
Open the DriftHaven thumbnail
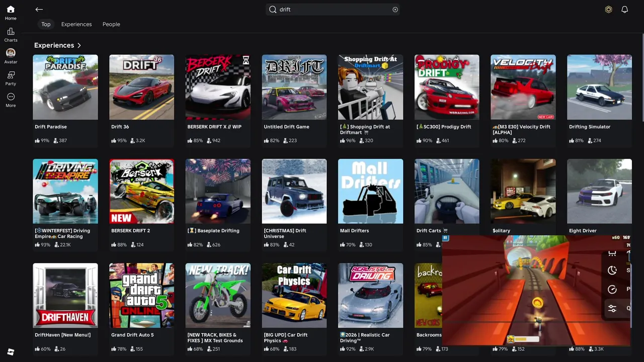pos(65,295)
